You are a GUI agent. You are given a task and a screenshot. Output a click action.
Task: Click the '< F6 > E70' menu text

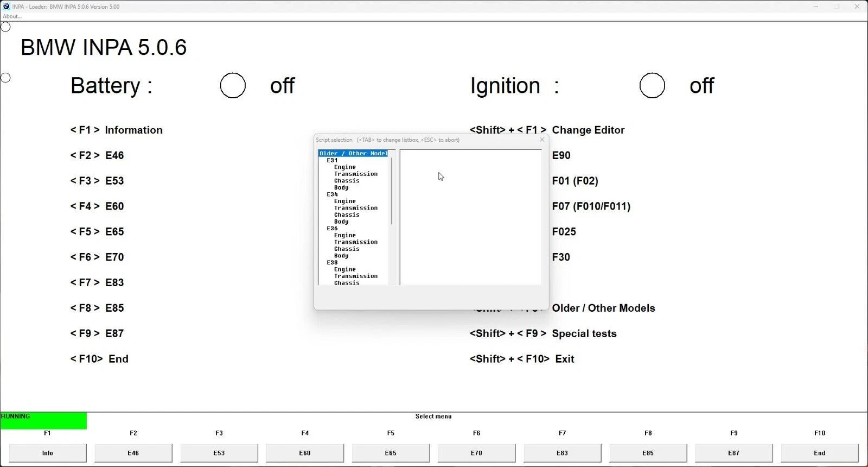tap(97, 257)
